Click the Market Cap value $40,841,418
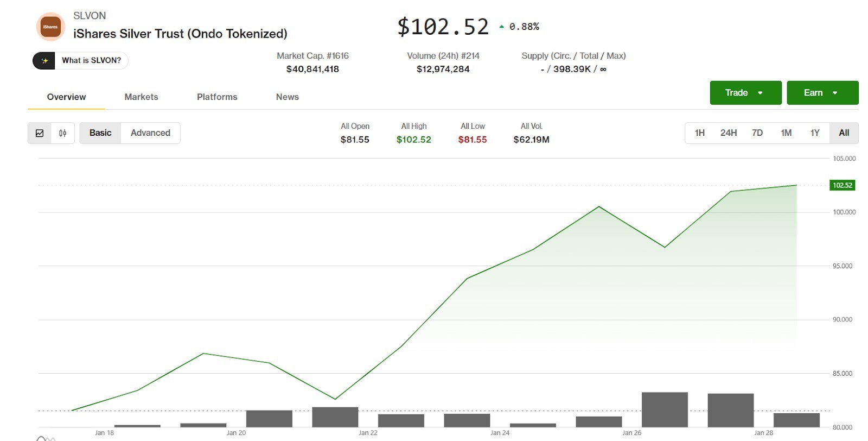Image resolution: width=868 pixels, height=441 pixels. pos(312,69)
